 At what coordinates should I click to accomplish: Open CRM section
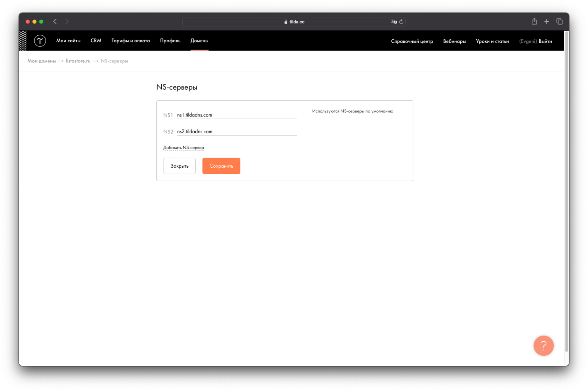tap(96, 41)
